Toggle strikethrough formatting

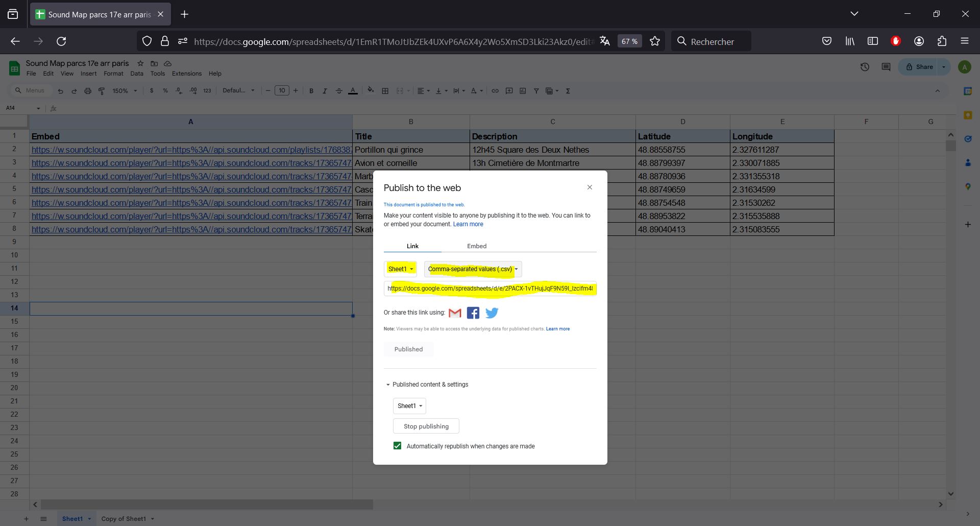pyautogui.click(x=339, y=91)
